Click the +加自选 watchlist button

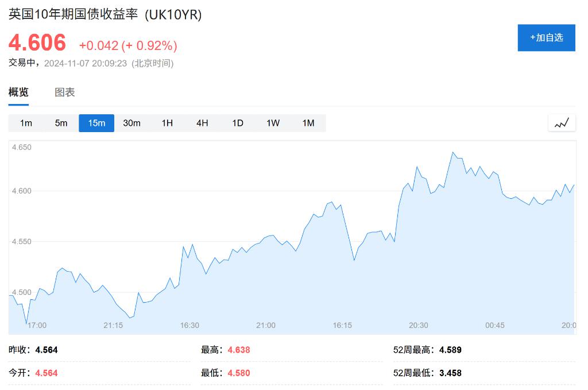[546, 37]
